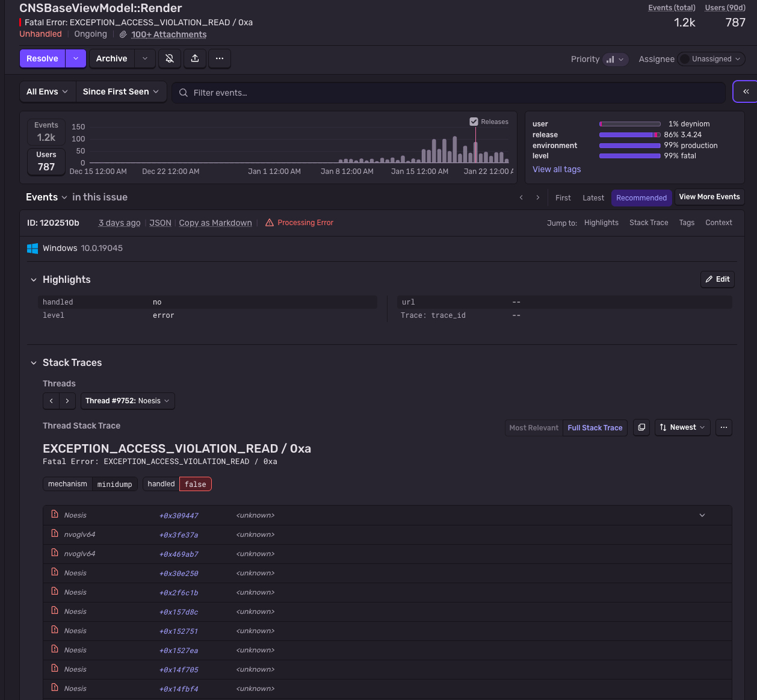Click the file icon of Noesis +0x14fbf4 frame
The width and height of the screenshot is (757, 700).
click(x=55, y=687)
